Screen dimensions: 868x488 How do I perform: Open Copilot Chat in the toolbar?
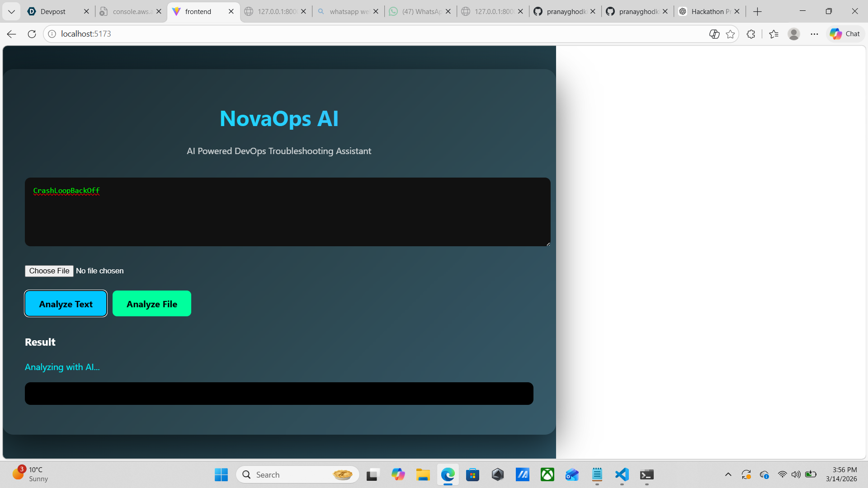[845, 34]
